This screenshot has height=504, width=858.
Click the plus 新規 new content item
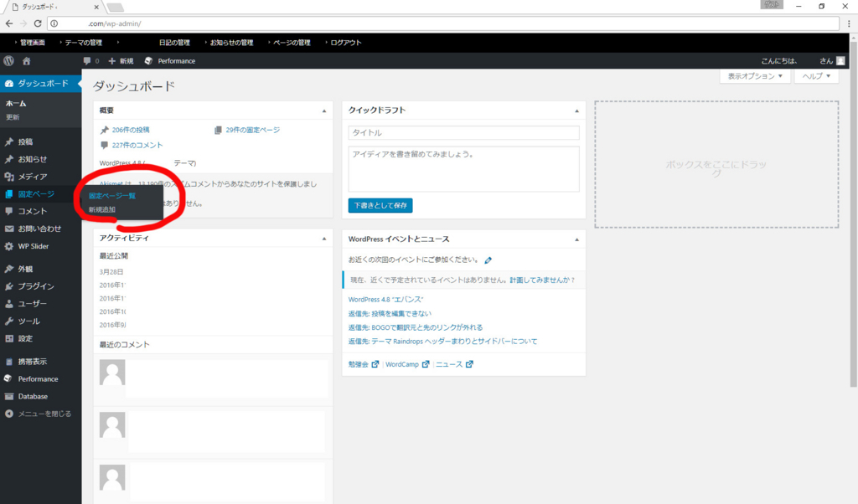pyautogui.click(x=121, y=61)
